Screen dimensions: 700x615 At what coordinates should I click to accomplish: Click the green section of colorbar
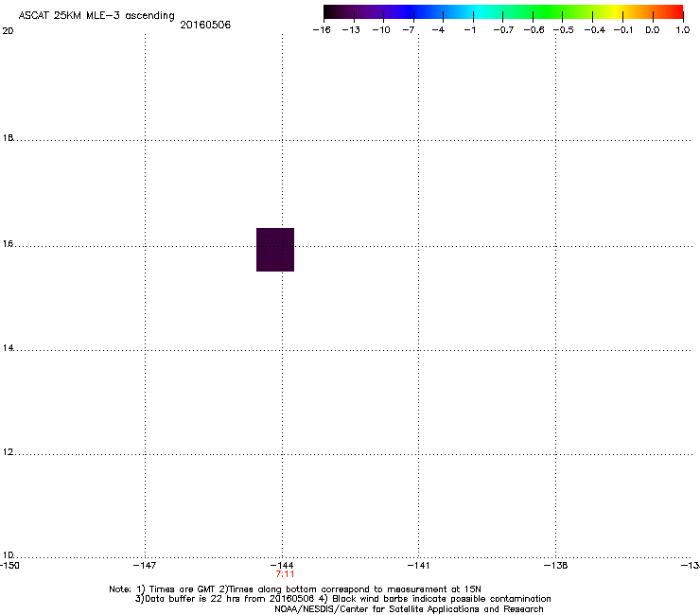coord(549,11)
